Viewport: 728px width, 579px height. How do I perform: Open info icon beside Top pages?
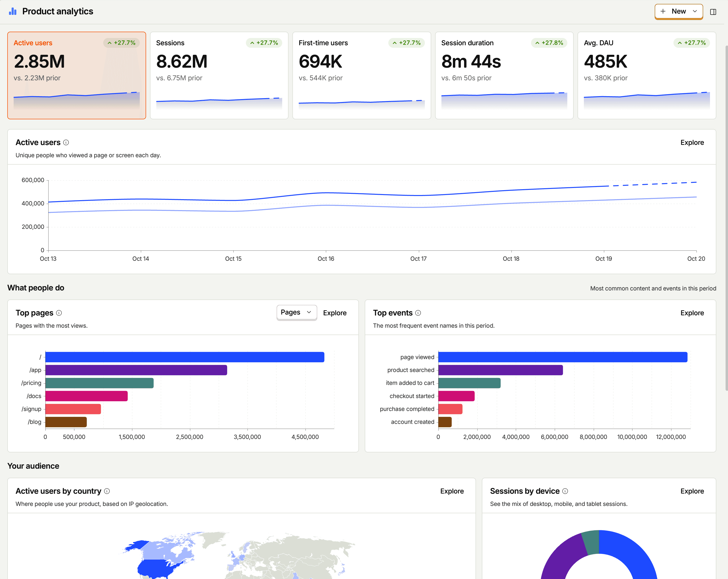tap(59, 313)
